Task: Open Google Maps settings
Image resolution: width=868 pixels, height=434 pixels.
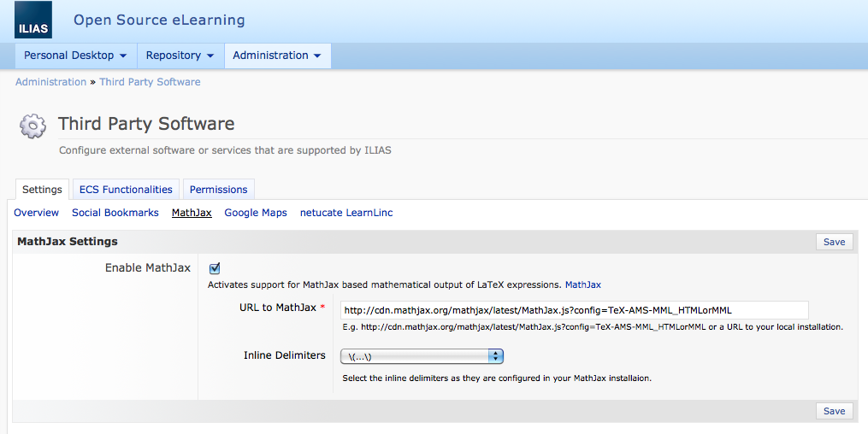Action: tap(256, 213)
